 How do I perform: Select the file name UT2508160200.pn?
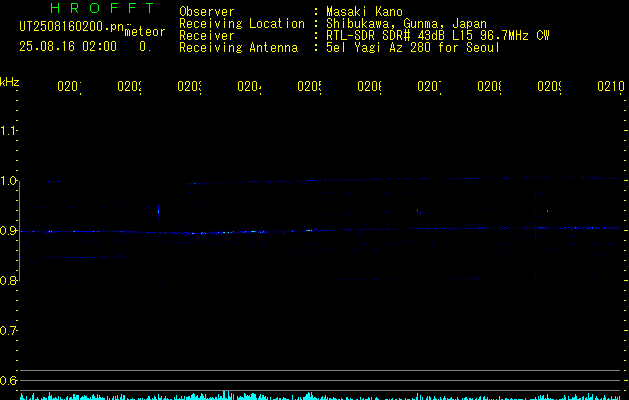[72, 27]
